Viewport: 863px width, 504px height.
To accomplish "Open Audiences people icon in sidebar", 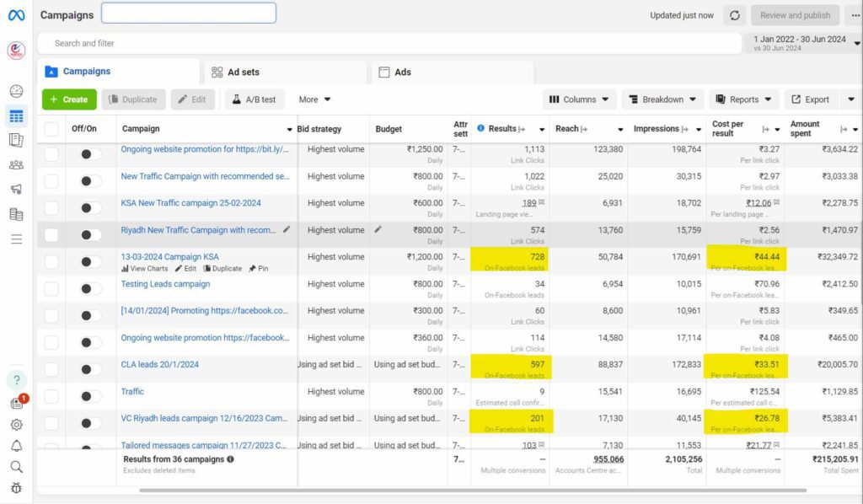I will (x=17, y=164).
